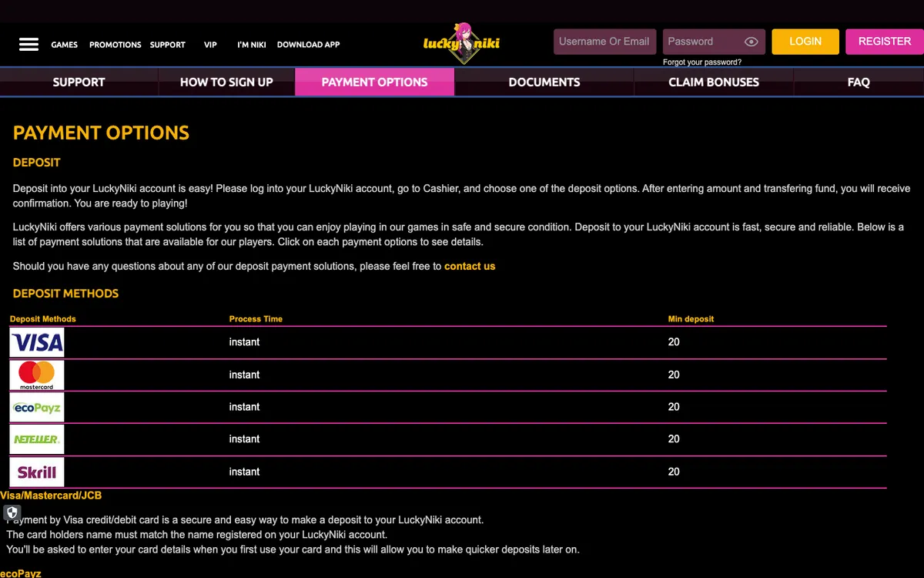Open VIP in the top navigation
This screenshot has width=924, height=578.
point(210,45)
